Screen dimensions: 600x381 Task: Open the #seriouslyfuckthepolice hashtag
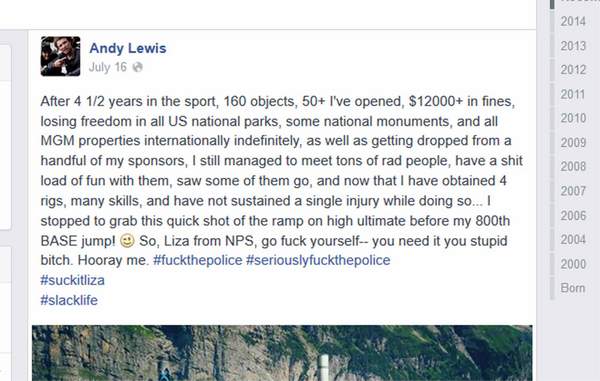tap(318, 260)
